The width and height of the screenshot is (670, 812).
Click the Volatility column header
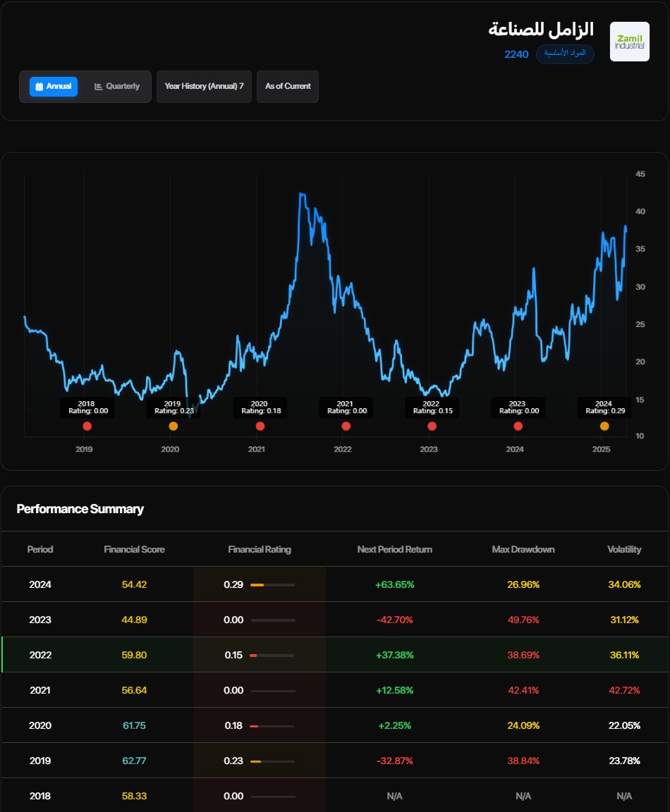click(624, 550)
